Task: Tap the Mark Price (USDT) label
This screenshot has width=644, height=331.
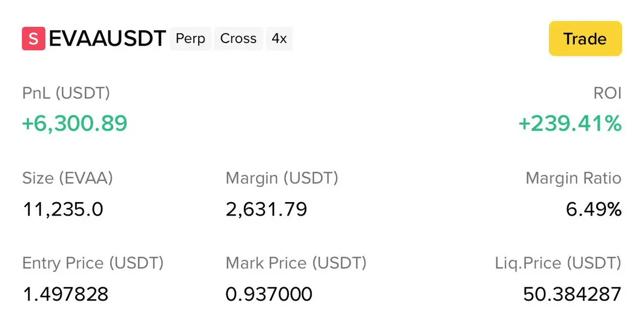Action: [296, 263]
